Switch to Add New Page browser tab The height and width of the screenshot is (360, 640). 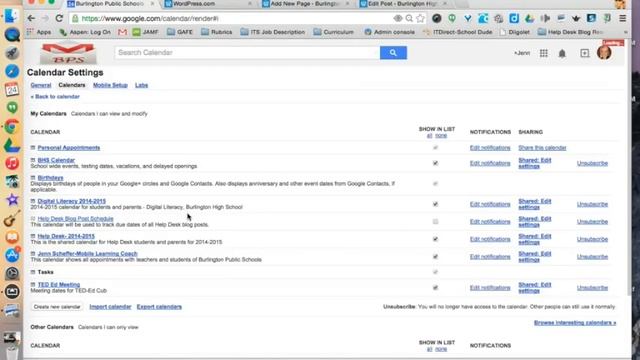(x=306, y=4)
